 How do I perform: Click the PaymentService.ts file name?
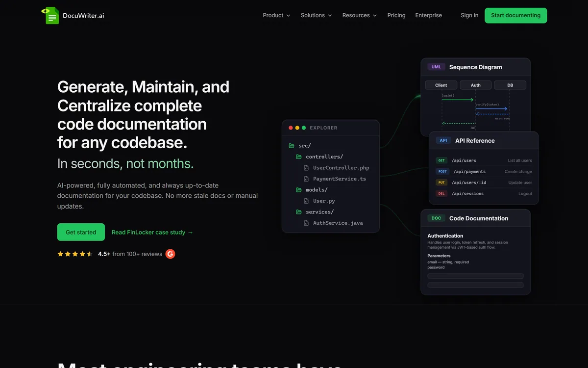pyautogui.click(x=340, y=179)
